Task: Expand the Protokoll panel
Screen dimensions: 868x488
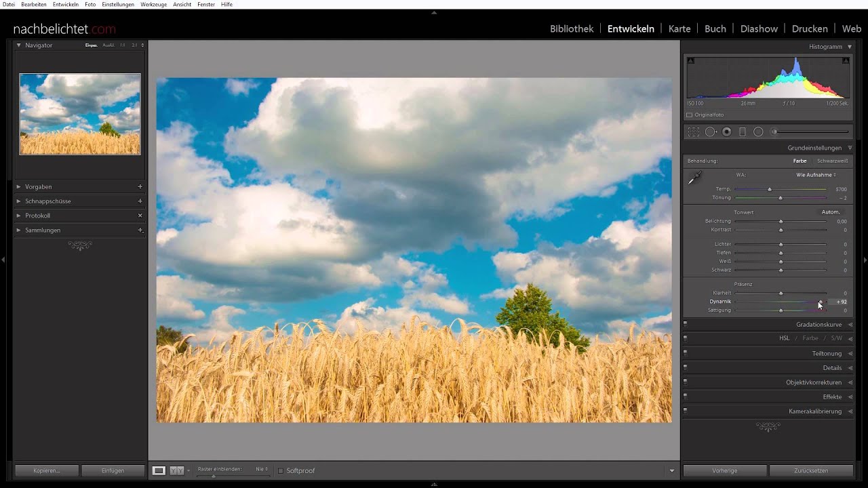Action: click(18, 216)
